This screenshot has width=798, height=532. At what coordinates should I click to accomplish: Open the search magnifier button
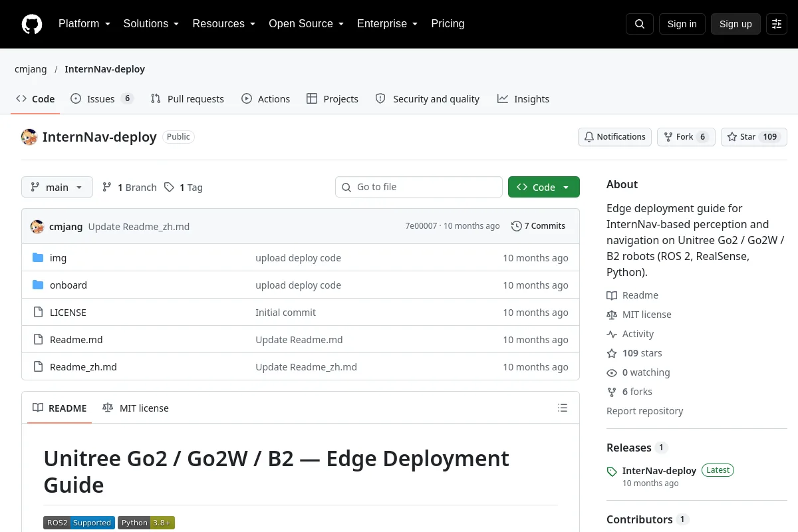click(x=640, y=24)
